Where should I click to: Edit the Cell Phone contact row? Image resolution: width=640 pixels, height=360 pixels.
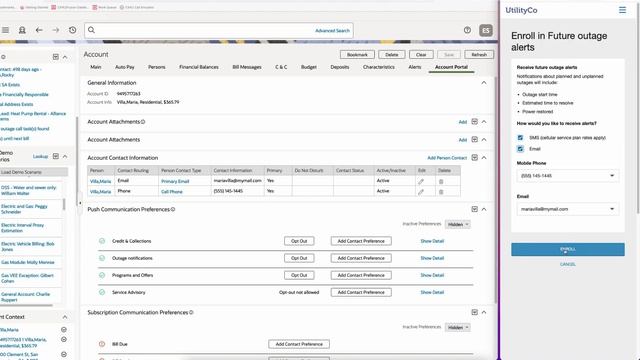pyautogui.click(x=421, y=191)
